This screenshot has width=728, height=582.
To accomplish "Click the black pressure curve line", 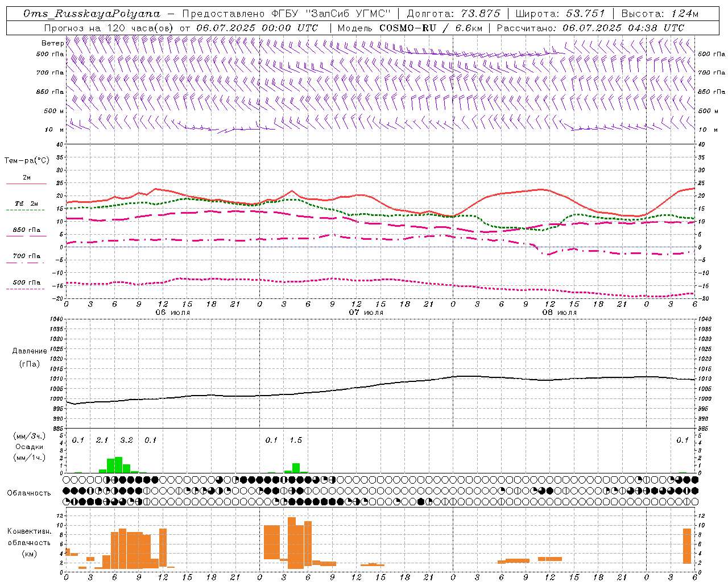I will pos(381,384).
